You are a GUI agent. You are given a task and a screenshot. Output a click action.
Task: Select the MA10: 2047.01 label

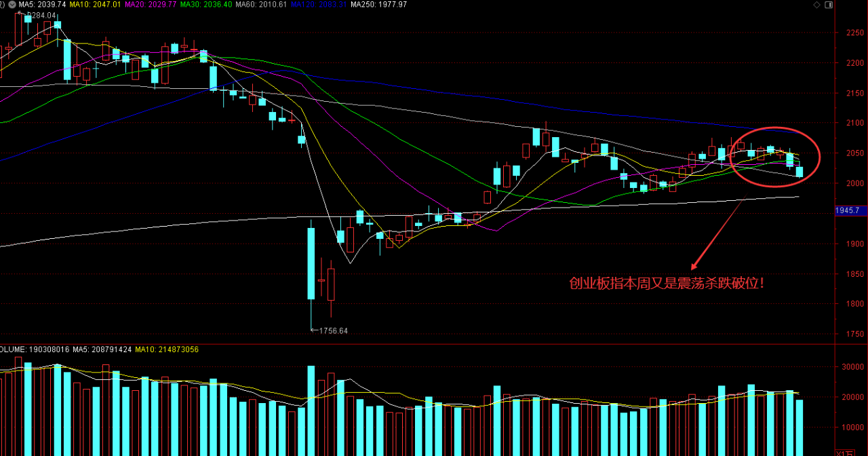tap(95, 4)
